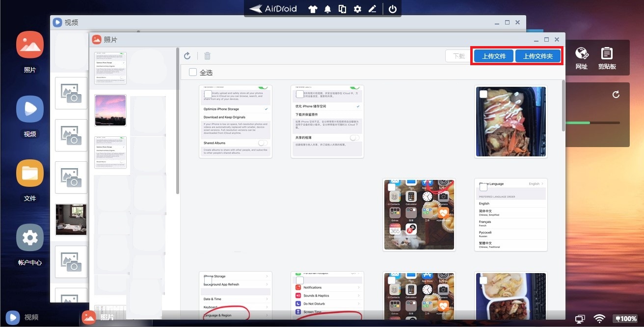Open the 网址 globe icon

click(x=582, y=53)
